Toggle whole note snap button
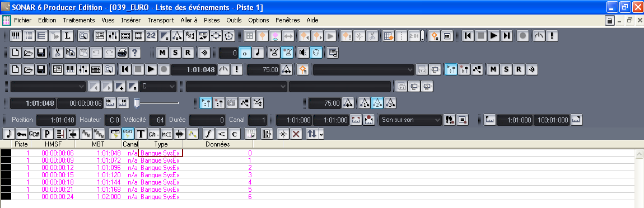 245,53
